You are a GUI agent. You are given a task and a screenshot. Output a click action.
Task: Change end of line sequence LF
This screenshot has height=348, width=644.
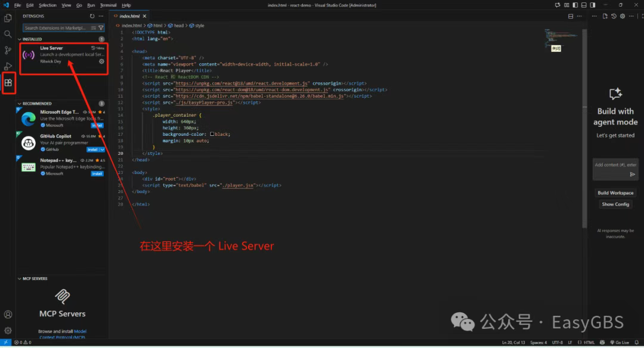pos(570,342)
